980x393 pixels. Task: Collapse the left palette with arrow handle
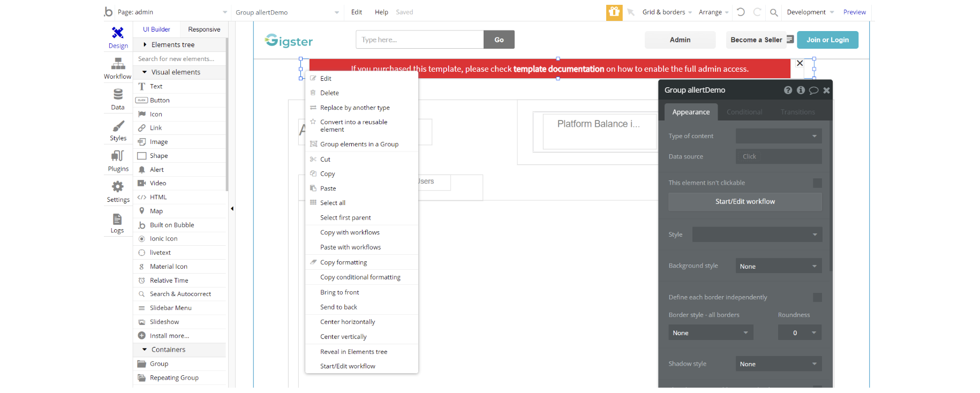click(x=232, y=209)
